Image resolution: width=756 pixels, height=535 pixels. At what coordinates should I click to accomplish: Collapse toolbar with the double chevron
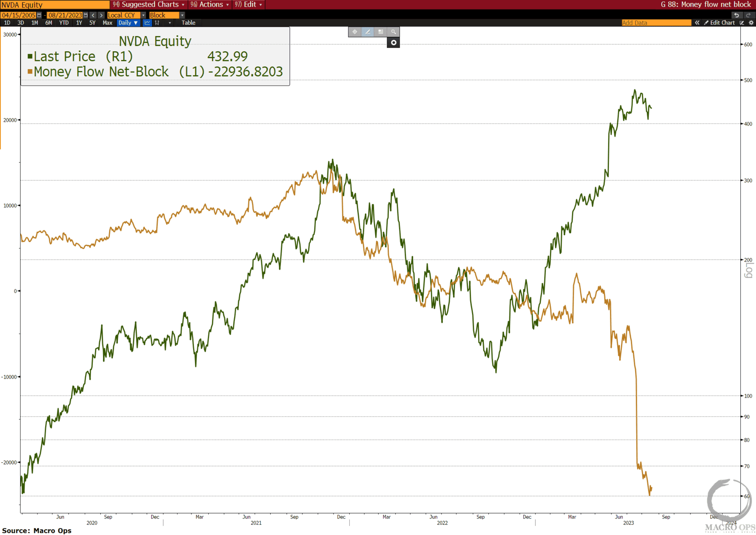[x=697, y=23]
